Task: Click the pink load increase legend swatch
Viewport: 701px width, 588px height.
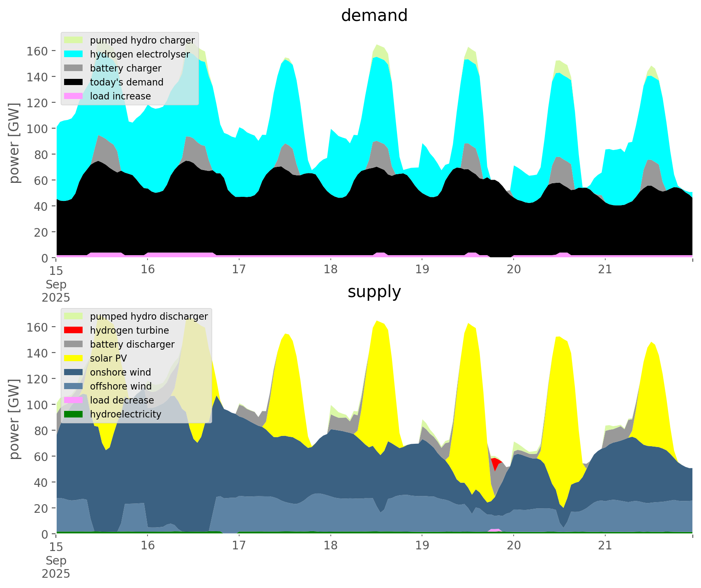Action: pyautogui.click(x=74, y=96)
